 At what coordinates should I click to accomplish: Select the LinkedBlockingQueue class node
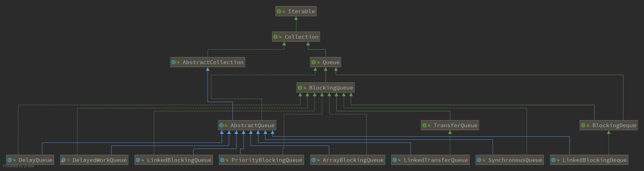coord(174,160)
